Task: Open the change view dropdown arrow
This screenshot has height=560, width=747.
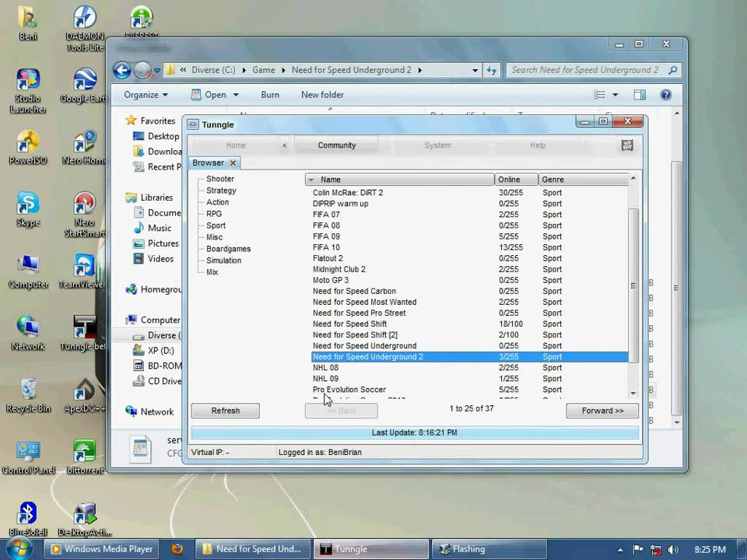Action: pos(615,95)
